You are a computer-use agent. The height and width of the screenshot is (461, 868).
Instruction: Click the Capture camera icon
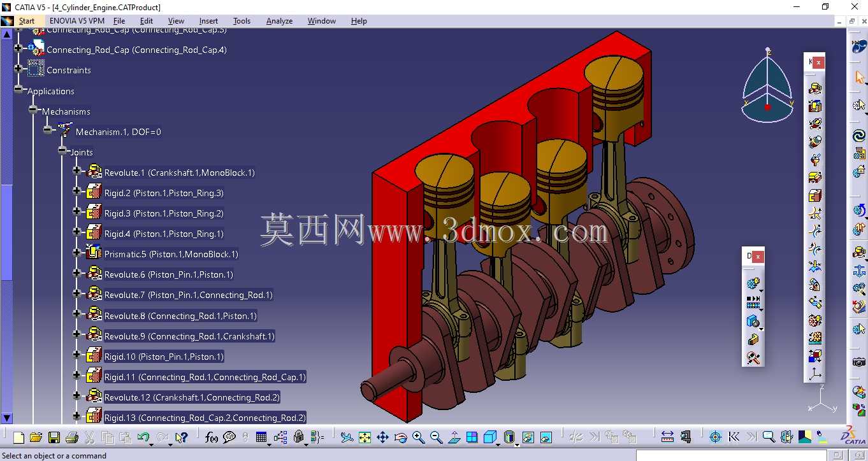(x=859, y=362)
